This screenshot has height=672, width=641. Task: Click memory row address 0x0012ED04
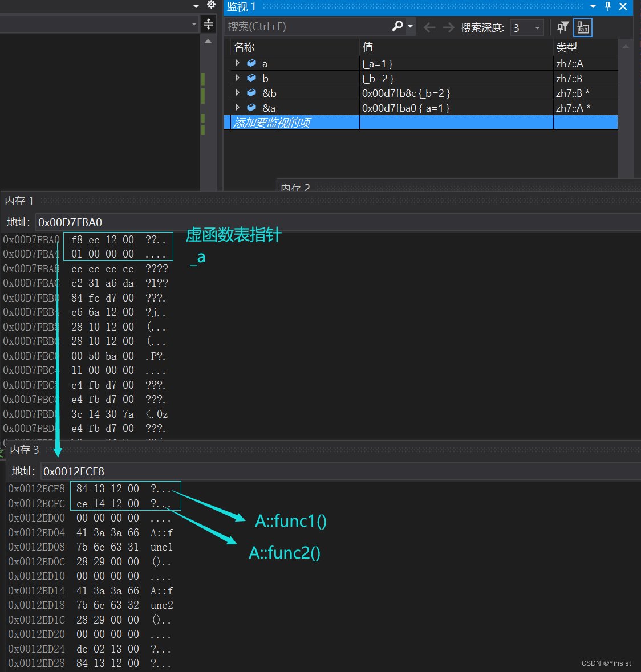pos(36,533)
